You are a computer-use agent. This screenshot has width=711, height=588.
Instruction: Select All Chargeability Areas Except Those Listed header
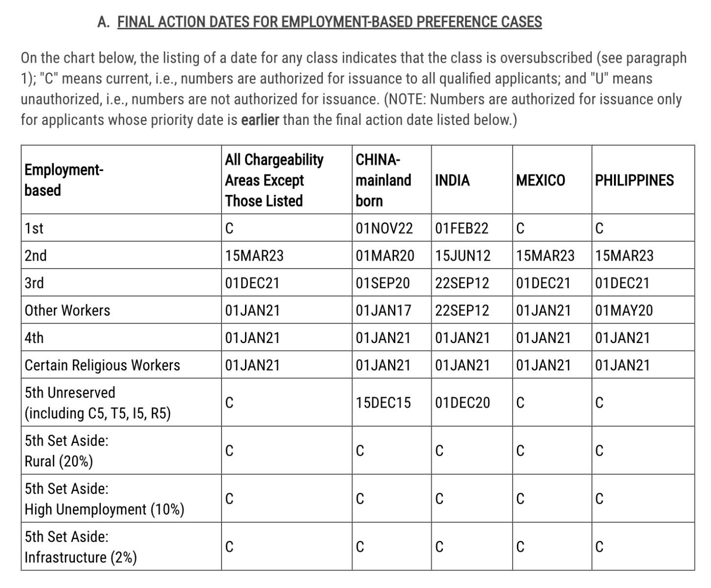(x=274, y=180)
